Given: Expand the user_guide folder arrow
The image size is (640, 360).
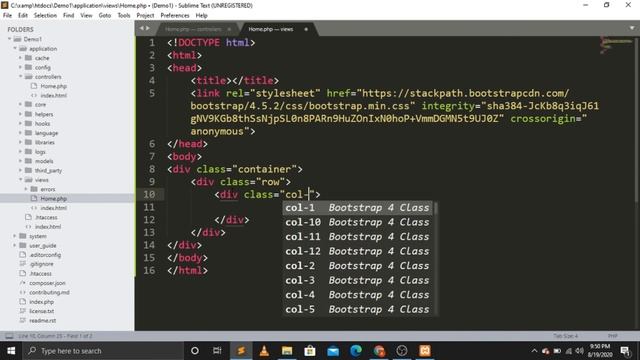Looking at the screenshot, I should point(15,245).
